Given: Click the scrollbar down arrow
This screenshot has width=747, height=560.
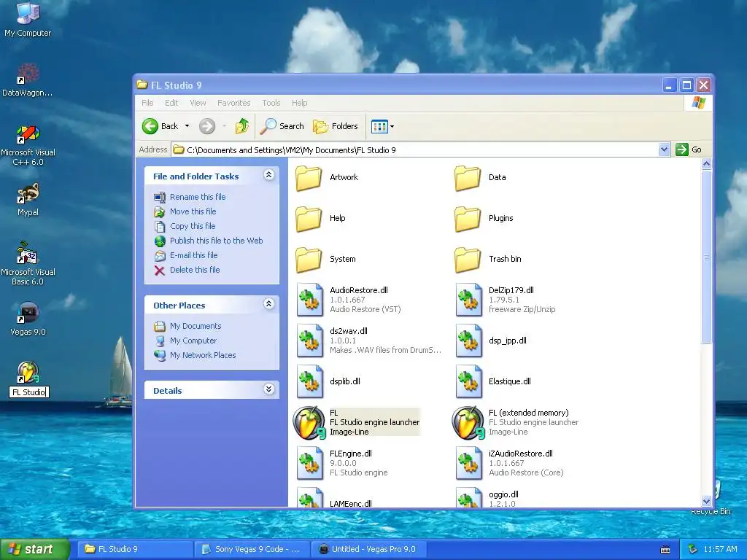Looking at the screenshot, I should pos(706,501).
